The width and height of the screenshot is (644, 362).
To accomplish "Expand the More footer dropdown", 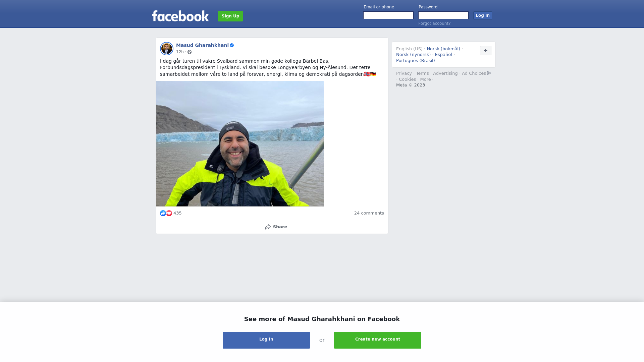I will [427, 79].
